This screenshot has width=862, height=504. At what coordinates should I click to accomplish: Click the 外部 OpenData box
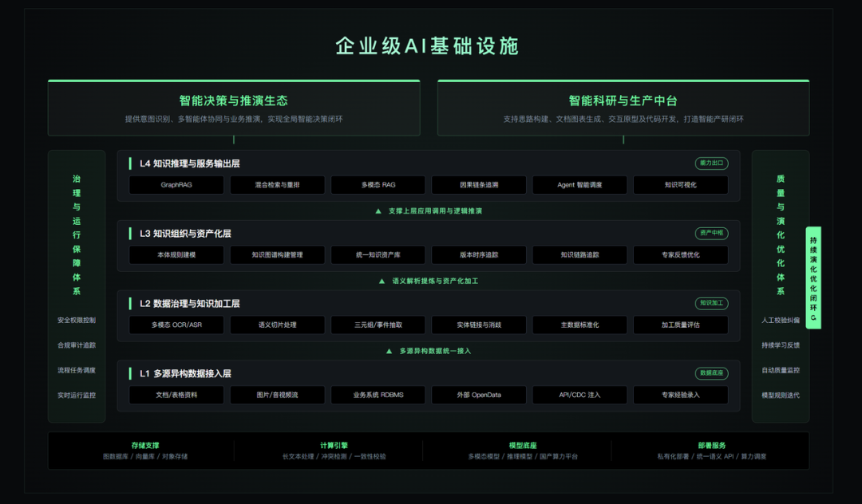point(479,395)
